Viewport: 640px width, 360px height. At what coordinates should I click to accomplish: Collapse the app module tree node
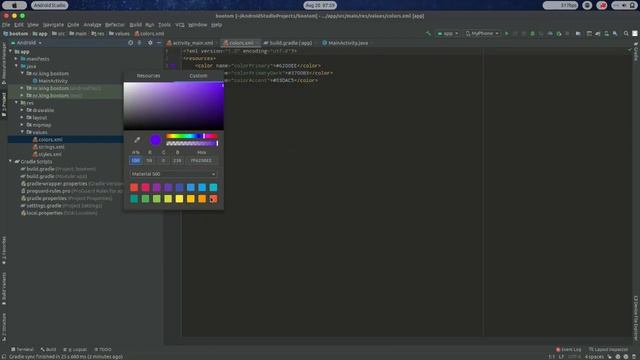pyautogui.click(x=11, y=52)
